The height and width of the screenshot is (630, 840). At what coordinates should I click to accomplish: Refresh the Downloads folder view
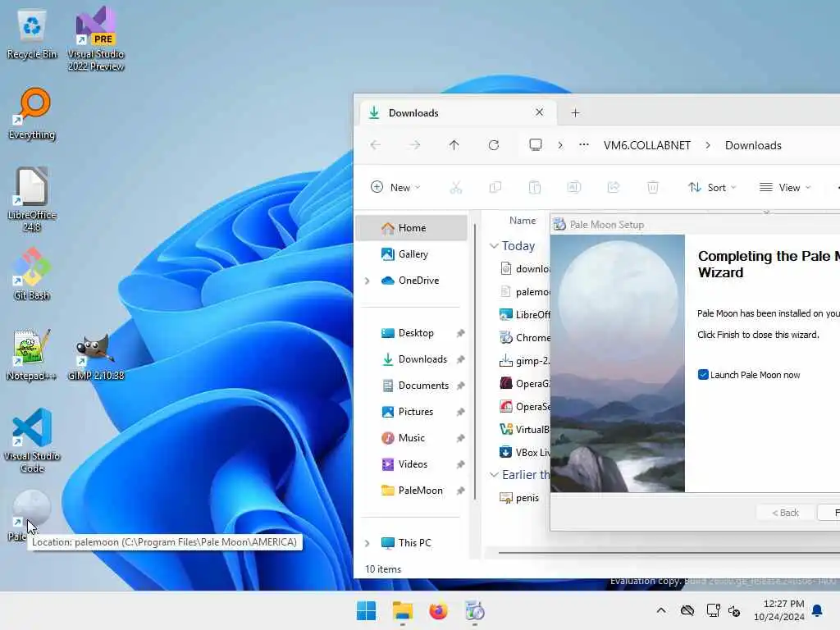tap(493, 145)
